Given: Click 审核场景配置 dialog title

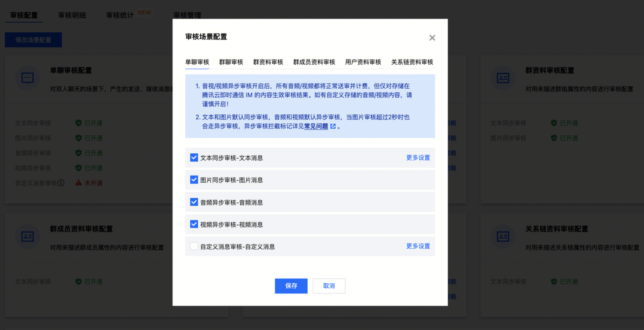Looking at the screenshot, I should (206, 37).
